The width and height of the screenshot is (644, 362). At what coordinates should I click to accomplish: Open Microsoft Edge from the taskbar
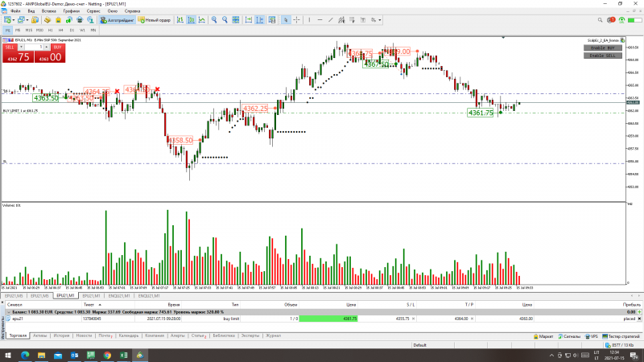(25, 356)
